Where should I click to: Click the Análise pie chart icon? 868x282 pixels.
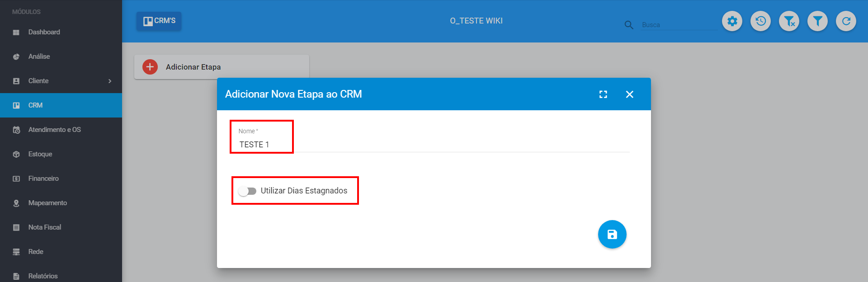[16, 56]
